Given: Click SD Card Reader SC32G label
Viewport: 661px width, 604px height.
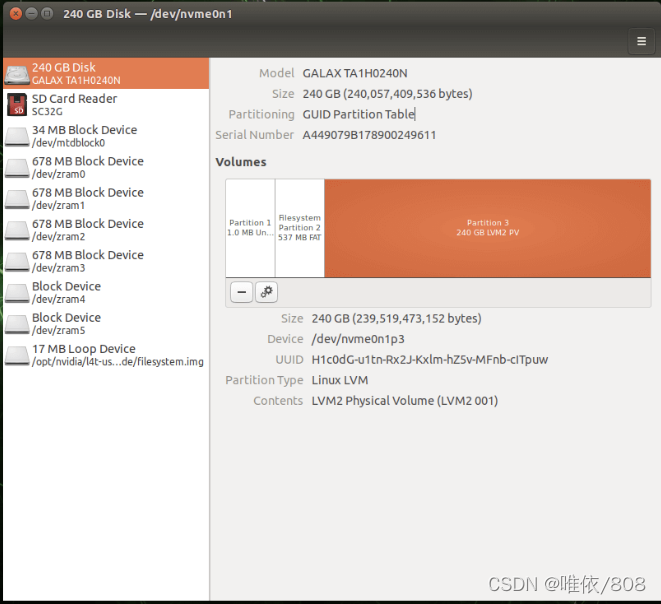Looking at the screenshot, I should pyautogui.click(x=74, y=105).
